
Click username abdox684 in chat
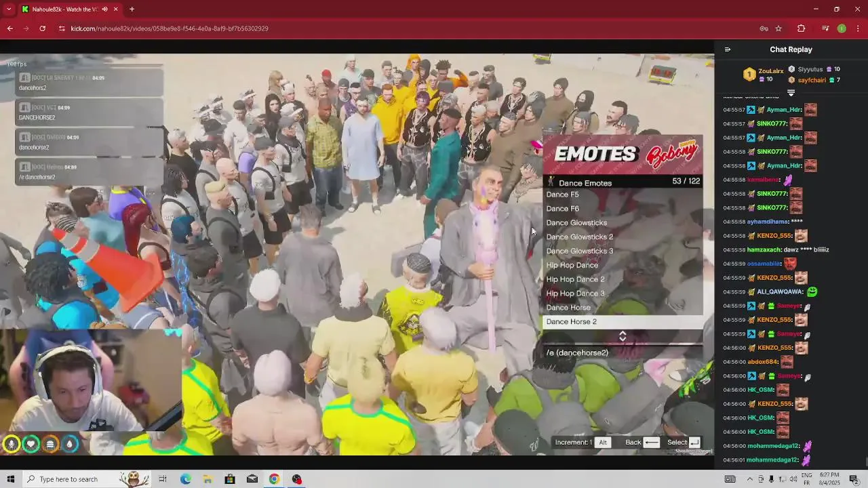pos(762,362)
